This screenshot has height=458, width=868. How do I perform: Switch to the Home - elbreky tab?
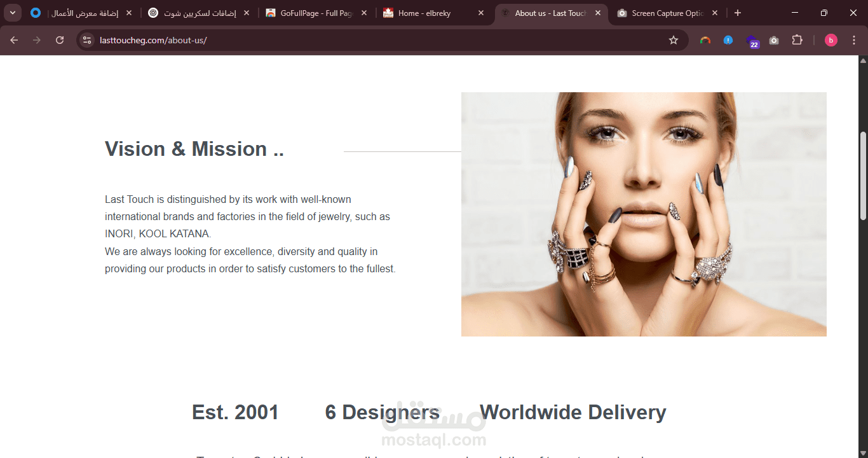point(434,13)
